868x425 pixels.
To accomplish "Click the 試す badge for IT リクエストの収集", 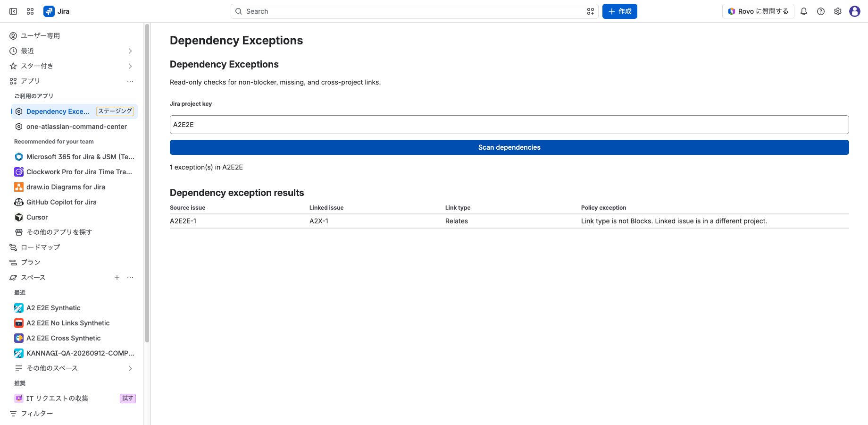I will point(127,399).
